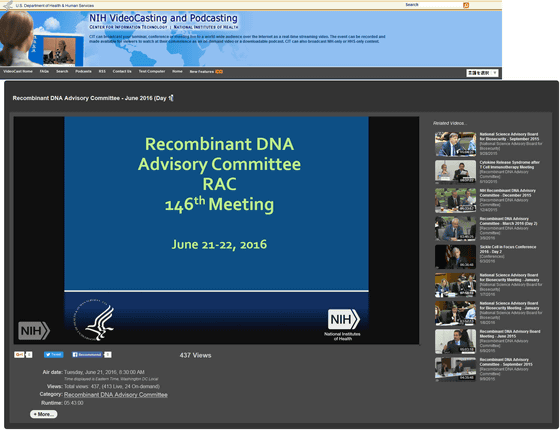The width and height of the screenshot is (560, 430).
Task: Click 'Recombinant DNA Advisory Committee - September 2015' title
Action: coord(506,362)
